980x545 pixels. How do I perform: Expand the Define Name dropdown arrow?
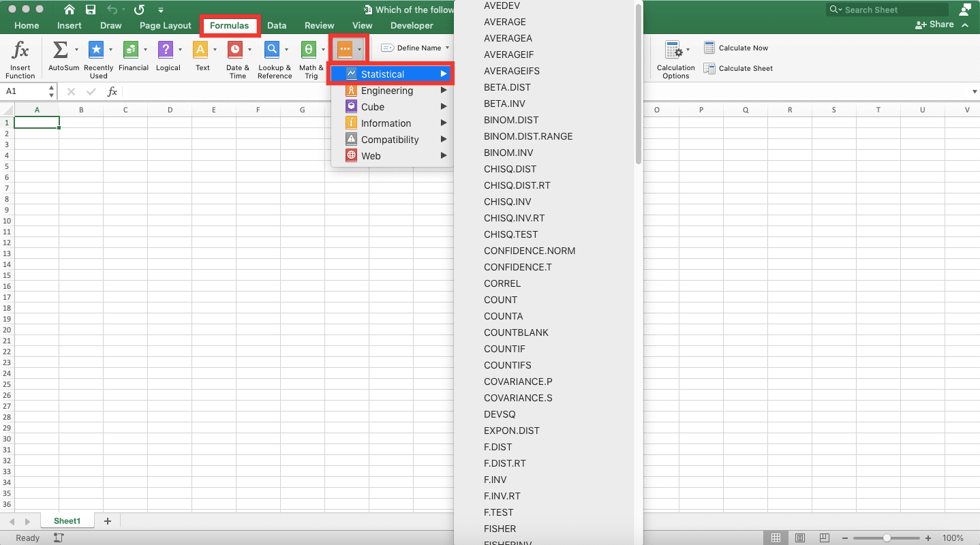click(447, 48)
